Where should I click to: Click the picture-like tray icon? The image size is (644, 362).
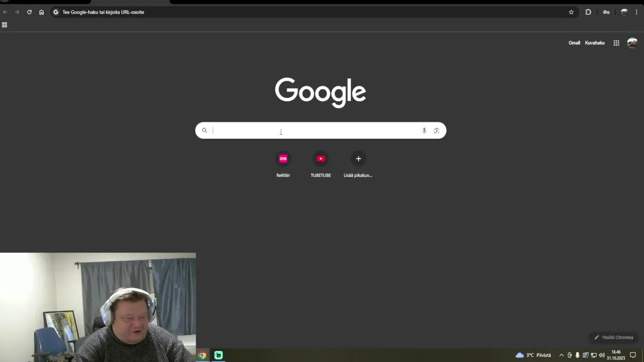[586, 355]
